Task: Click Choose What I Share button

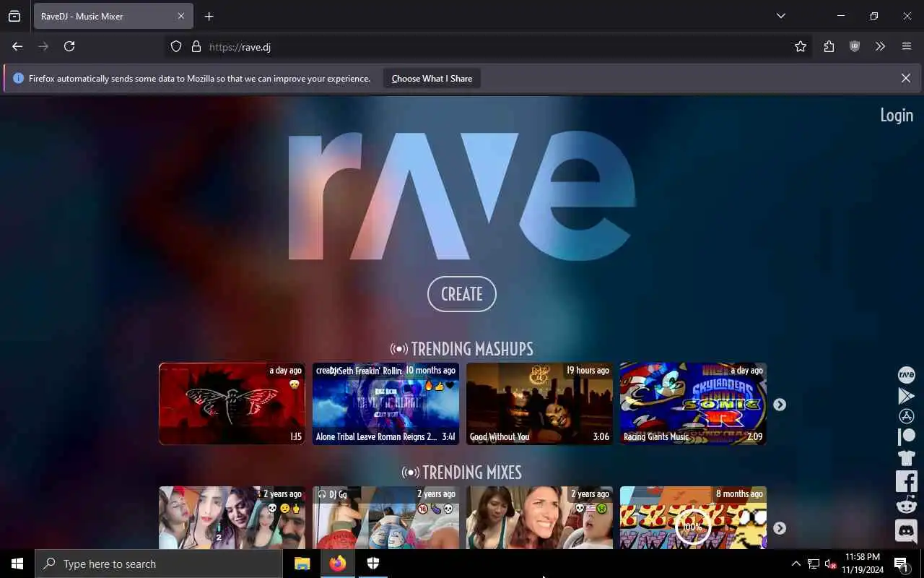Action: point(432,78)
